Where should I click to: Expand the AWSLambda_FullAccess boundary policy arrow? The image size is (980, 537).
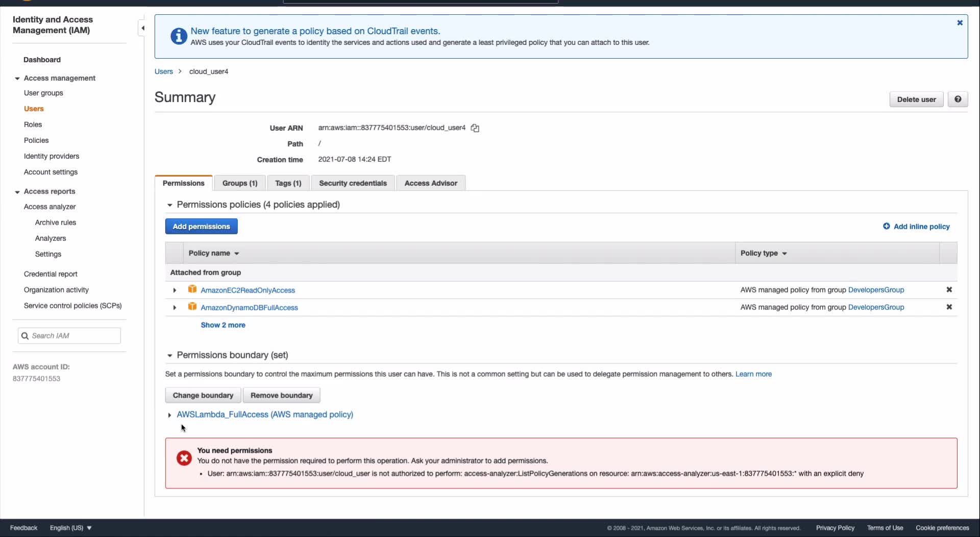(169, 416)
